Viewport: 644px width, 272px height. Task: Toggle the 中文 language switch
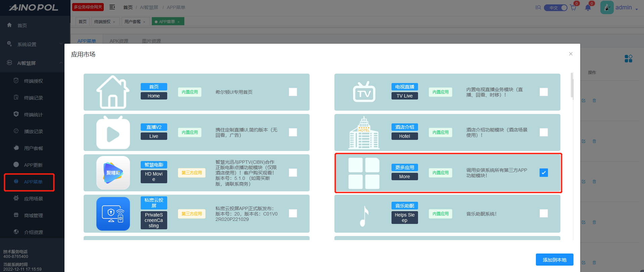tap(556, 8)
